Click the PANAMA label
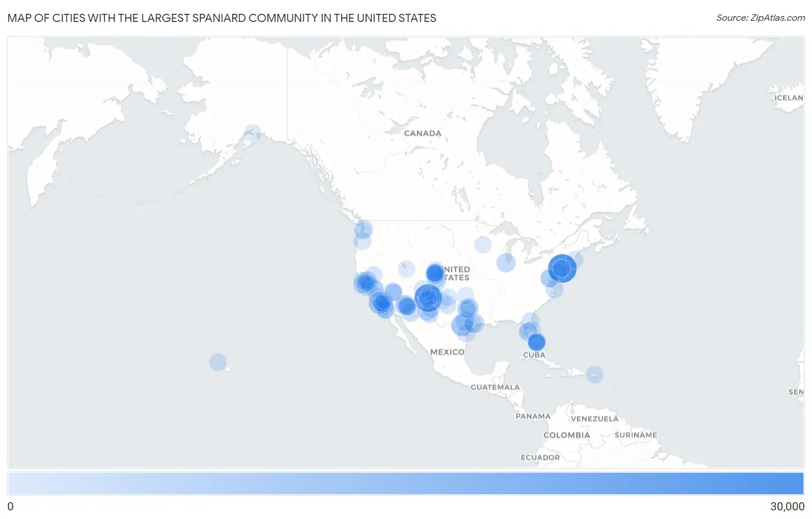Screen dimensions: 812x519 coord(533,416)
